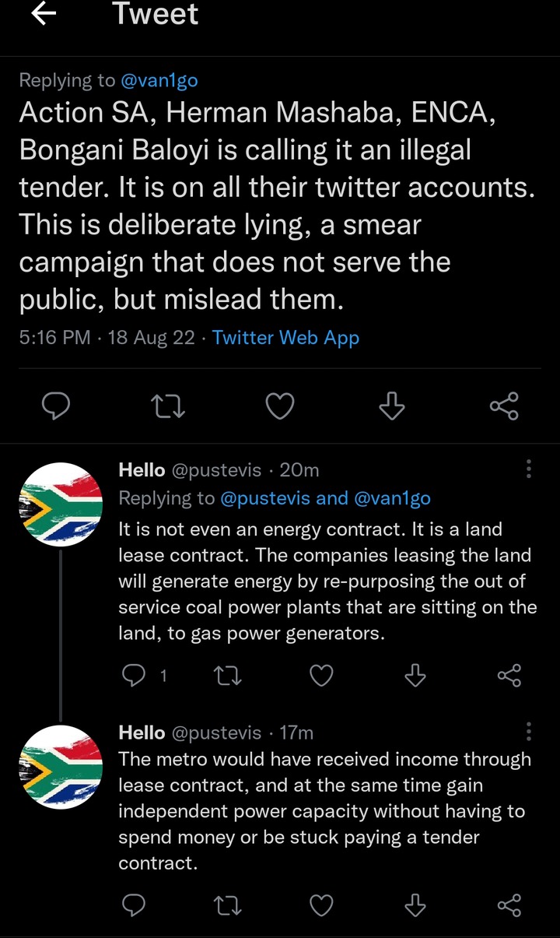Image resolution: width=560 pixels, height=938 pixels.
Task: Reply to the main tweet
Action: [x=56, y=406]
